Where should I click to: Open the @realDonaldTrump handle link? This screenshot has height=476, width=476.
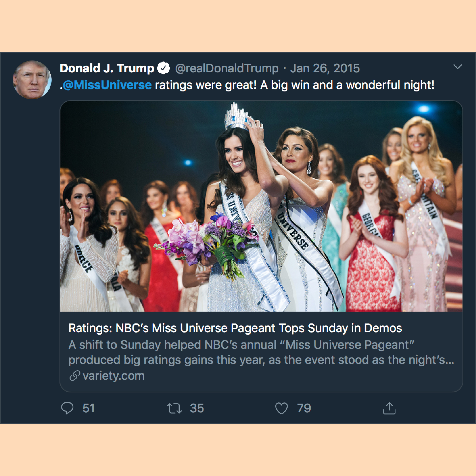tap(227, 68)
